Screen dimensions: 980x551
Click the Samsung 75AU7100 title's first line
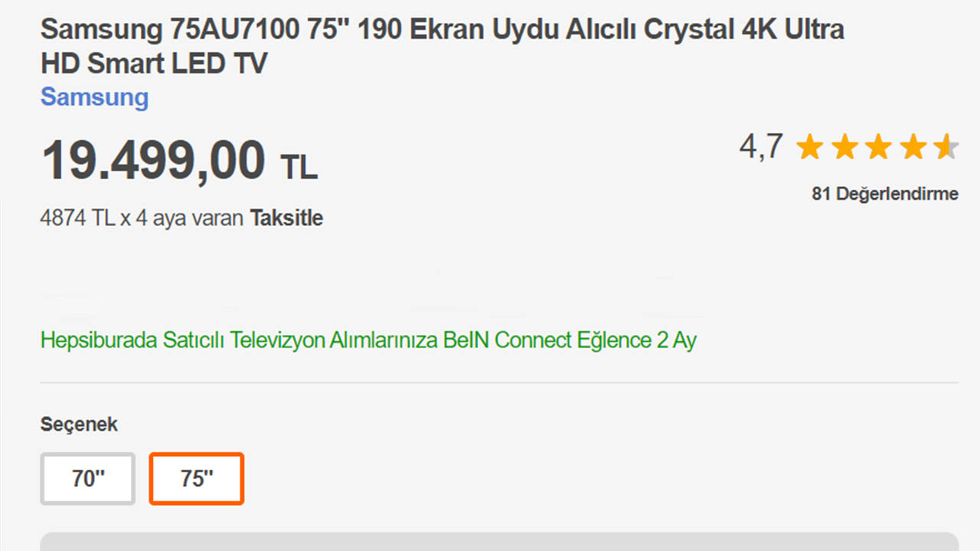click(x=442, y=30)
